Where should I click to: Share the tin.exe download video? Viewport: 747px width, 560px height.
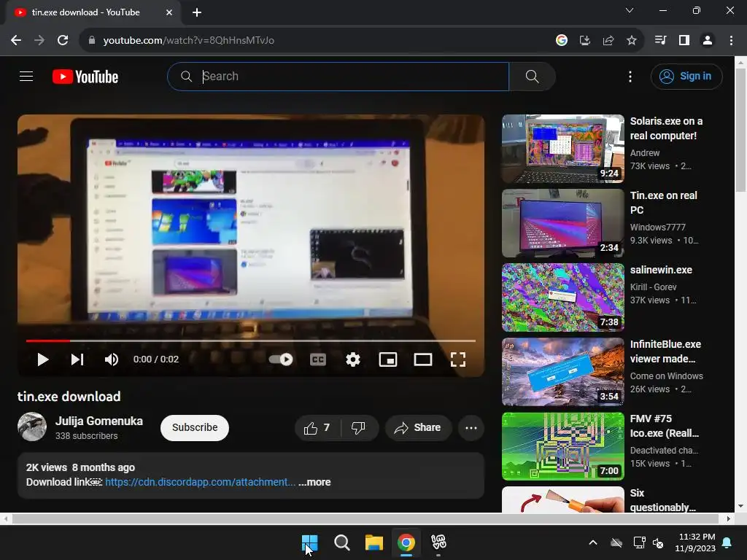tap(417, 427)
